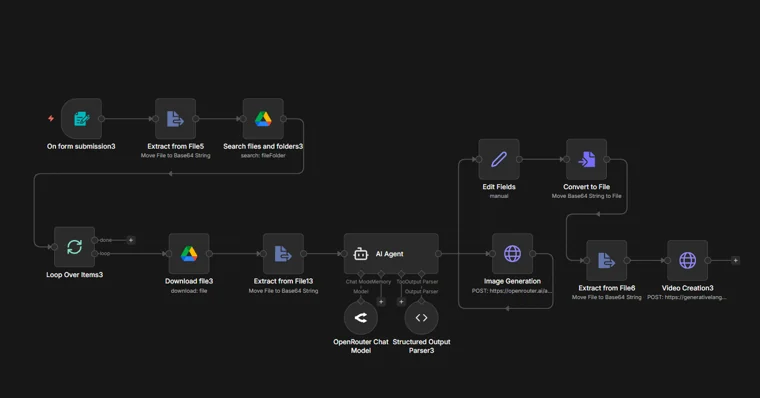Open the Extract from File13 node
The height and width of the screenshot is (398, 760).
[284, 254]
